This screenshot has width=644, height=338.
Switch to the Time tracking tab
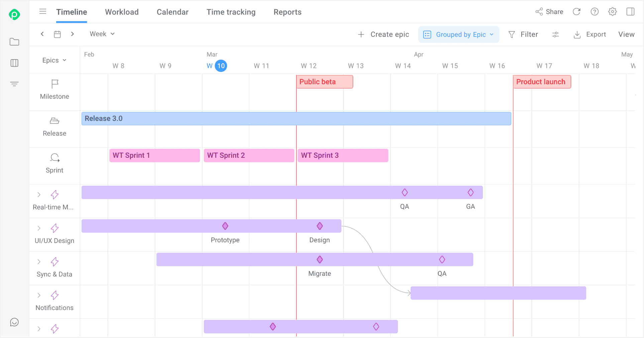pos(231,12)
